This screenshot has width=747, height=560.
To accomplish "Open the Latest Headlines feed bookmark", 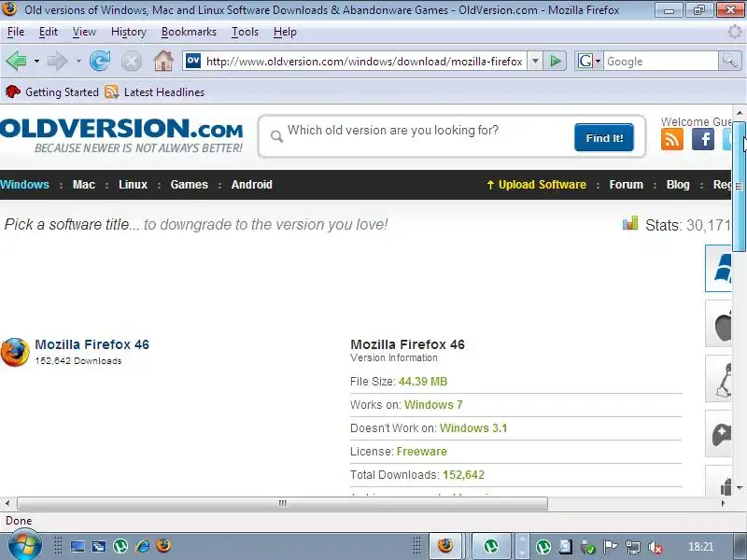I will (155, 91).
